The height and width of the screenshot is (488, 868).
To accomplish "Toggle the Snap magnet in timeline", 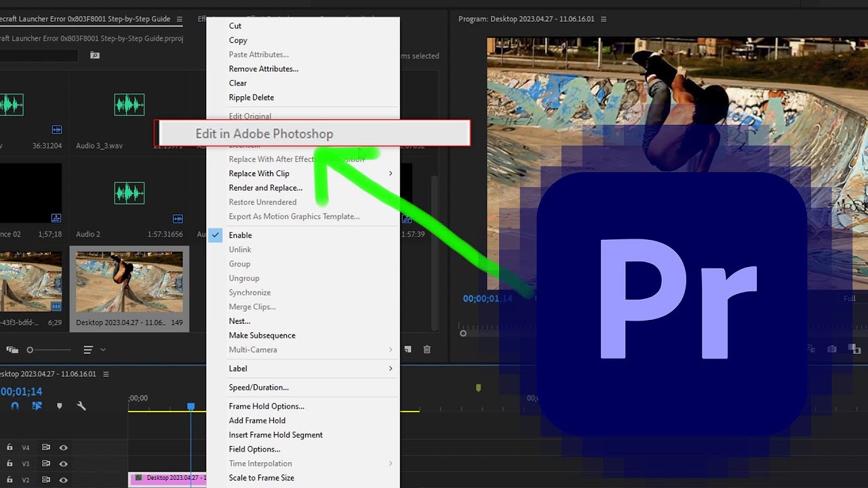I will tap(15, 406).
